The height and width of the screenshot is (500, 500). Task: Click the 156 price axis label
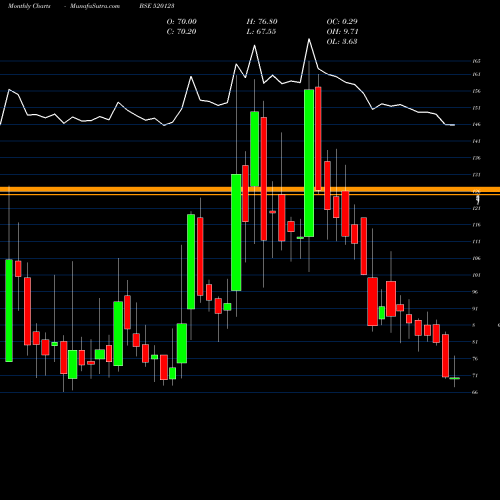[476, 91]
